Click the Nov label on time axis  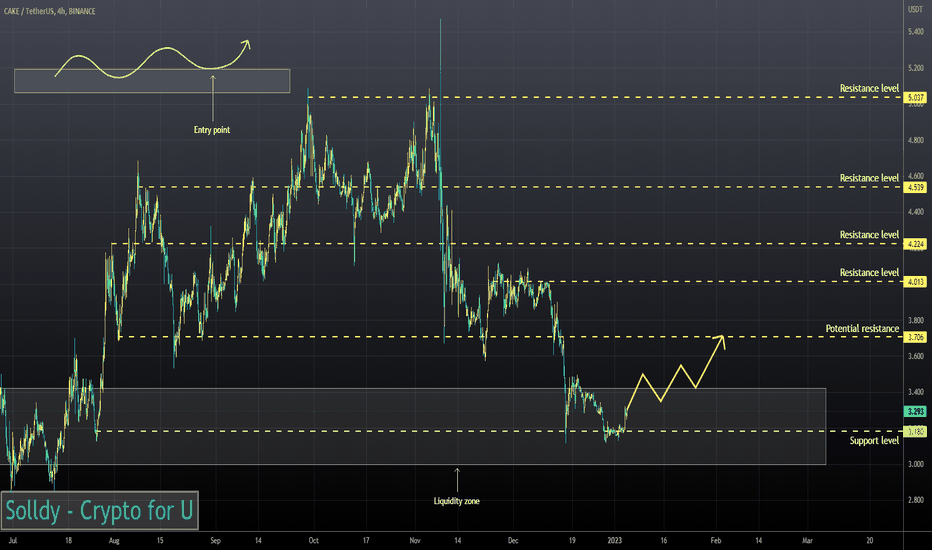(415, 540)
